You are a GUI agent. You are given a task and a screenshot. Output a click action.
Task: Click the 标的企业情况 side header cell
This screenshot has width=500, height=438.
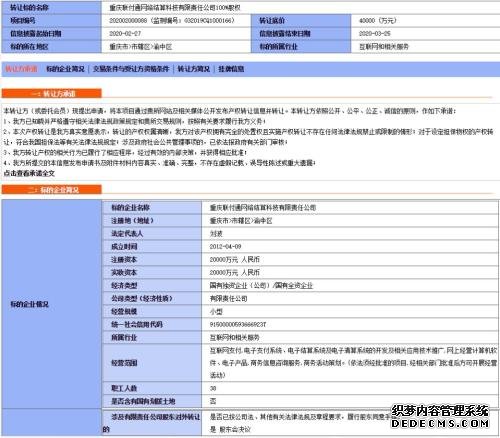(x=52, y=304)
